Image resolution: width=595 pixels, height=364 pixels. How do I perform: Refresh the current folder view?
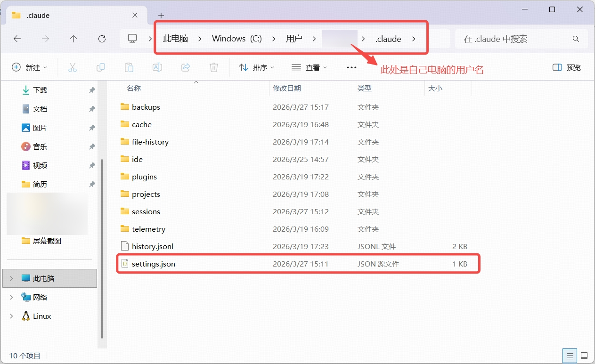(102, 39)
